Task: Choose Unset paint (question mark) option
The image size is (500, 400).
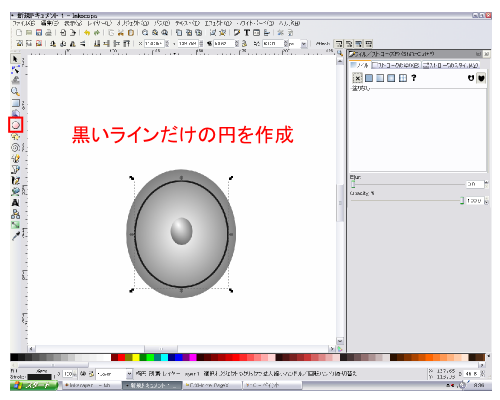Action: click(x=414, y=78)
